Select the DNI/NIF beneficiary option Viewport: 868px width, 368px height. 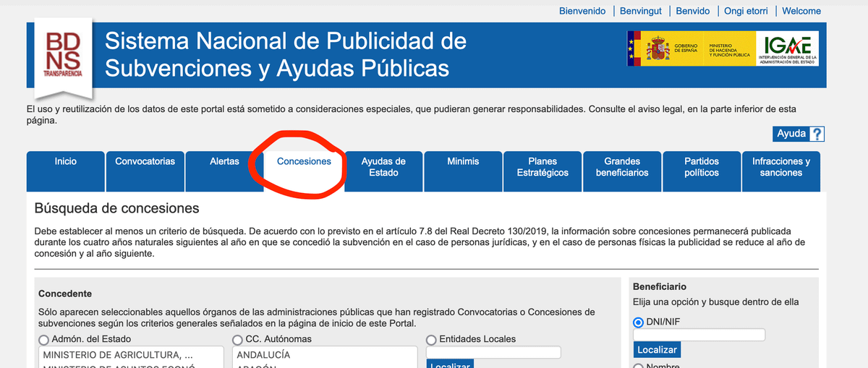pos(638,322)
